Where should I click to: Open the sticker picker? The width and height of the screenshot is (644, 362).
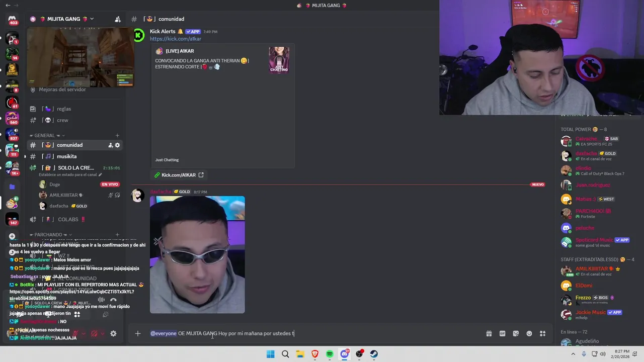tap(516, 333)
